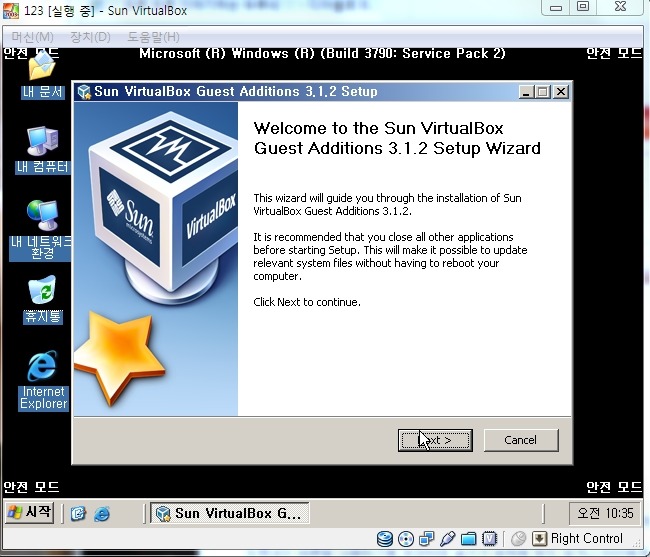Click the USB devices status icon

click(448, 539)
